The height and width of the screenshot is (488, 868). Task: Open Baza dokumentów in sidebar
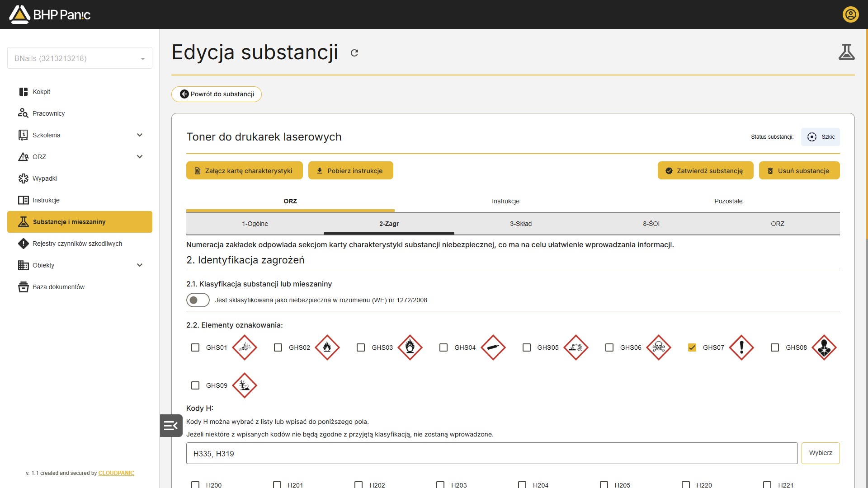[80, 287]
